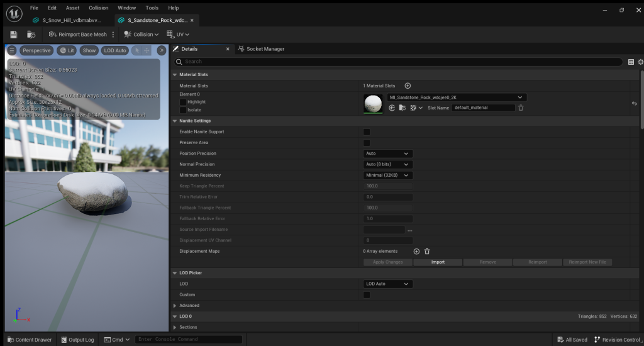644x346 pixels.
Task: Collapse the Material Slots section
Action: (175, 75)
